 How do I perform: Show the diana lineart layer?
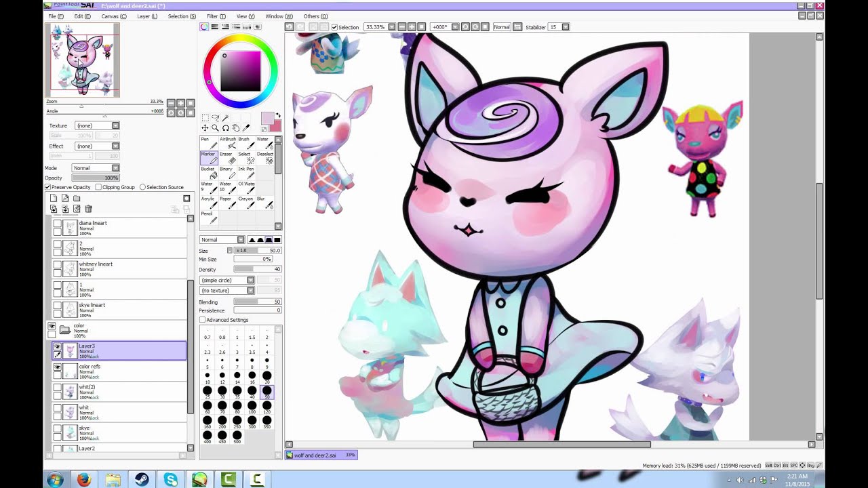pyautogui.click(x=58, y=224)
